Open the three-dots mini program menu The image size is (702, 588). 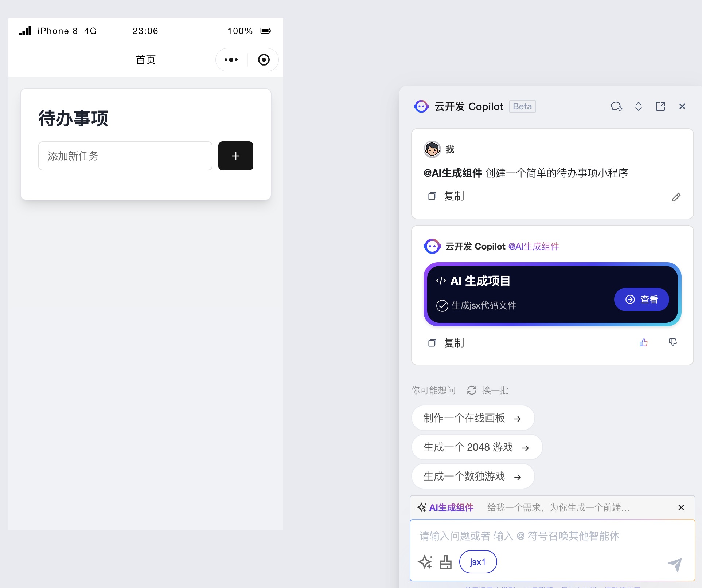pyautogui.click(x=231, y=60)
